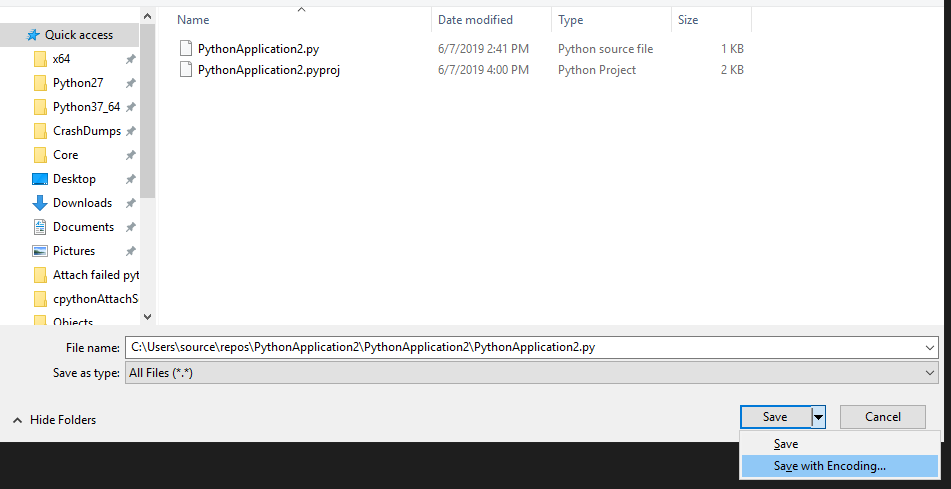Click the 2 KB size cell
This screenshot has height=489, width=951.
(x=732, y=70)
